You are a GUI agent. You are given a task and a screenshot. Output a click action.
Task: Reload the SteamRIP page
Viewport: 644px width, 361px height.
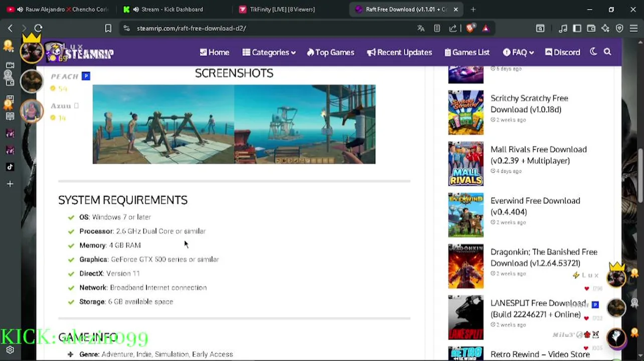coord(38,29)
